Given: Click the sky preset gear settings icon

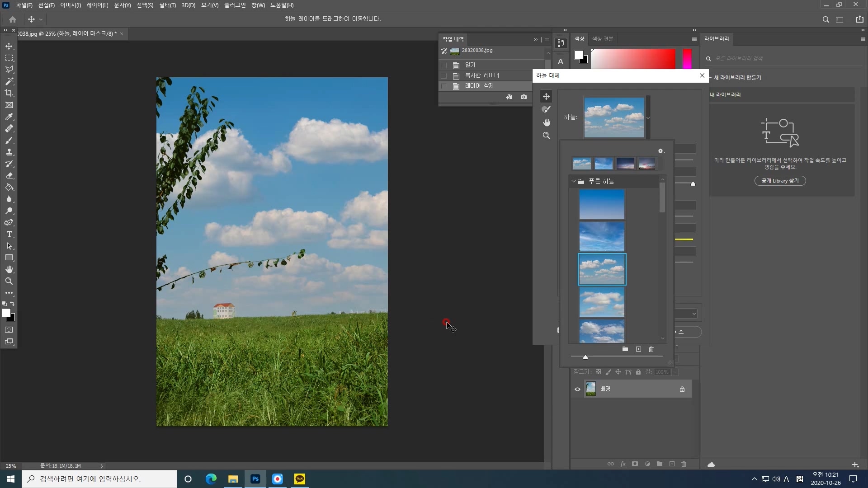Looking at the screenshot, I should click(660, 151).
